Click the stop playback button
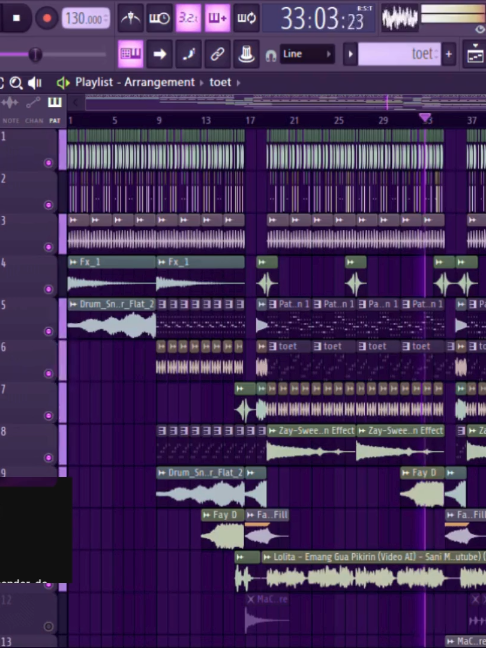The width and height of the screenshot is (486, 648). pyautogui.click(x=17, y=18)
